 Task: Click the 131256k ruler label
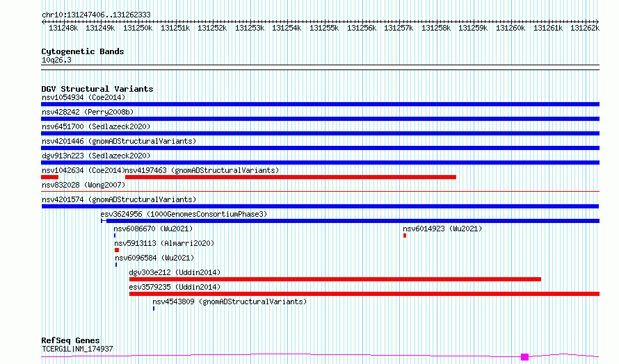tap(362, 28)
